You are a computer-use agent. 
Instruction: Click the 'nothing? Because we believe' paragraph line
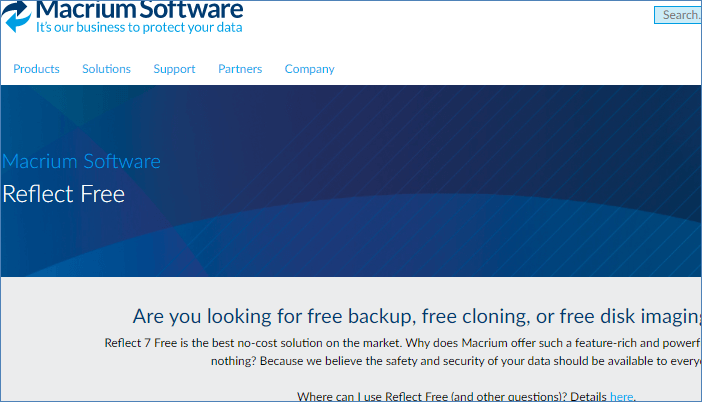[450, 361]
